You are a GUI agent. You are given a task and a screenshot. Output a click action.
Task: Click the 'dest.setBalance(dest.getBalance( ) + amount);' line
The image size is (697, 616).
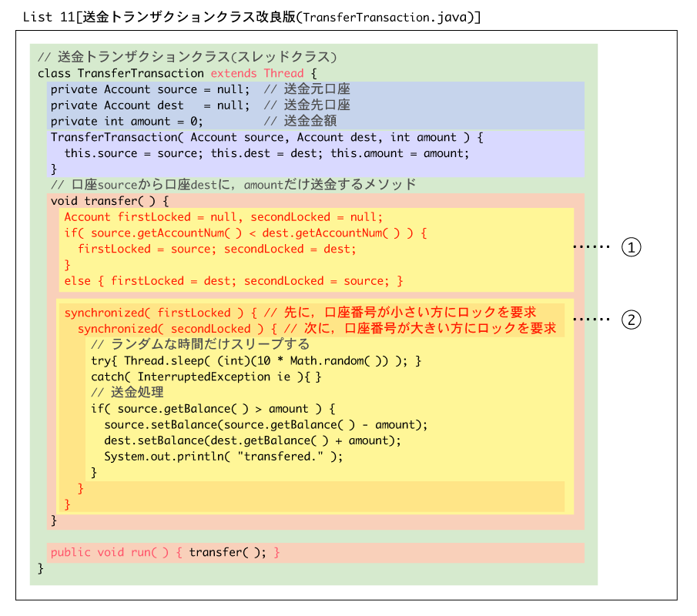tap(253, 440)
